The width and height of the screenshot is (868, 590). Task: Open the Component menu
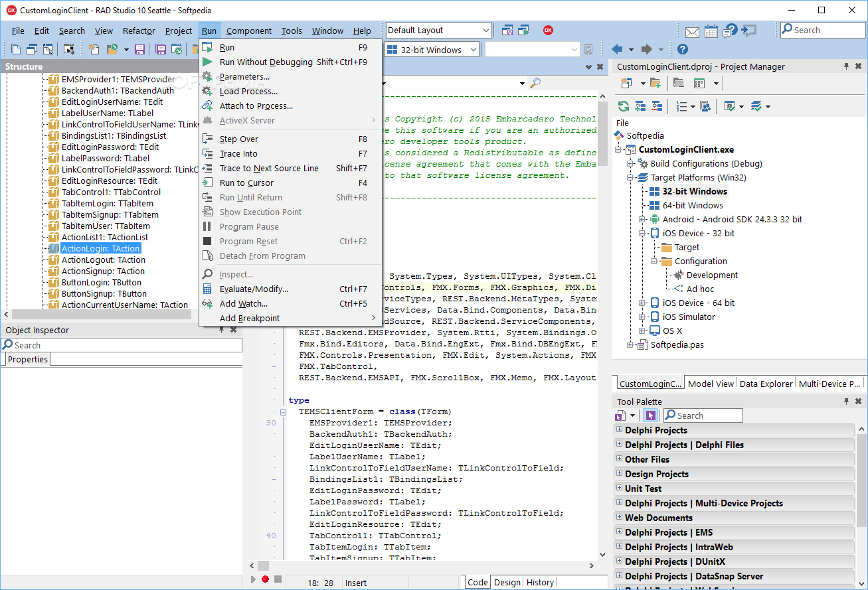249,31
